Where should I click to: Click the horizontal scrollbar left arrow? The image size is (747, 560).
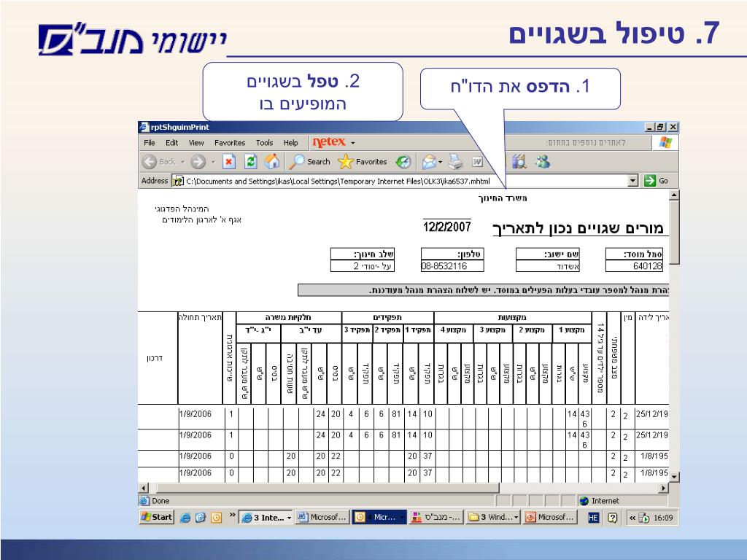tap(144, 488)
